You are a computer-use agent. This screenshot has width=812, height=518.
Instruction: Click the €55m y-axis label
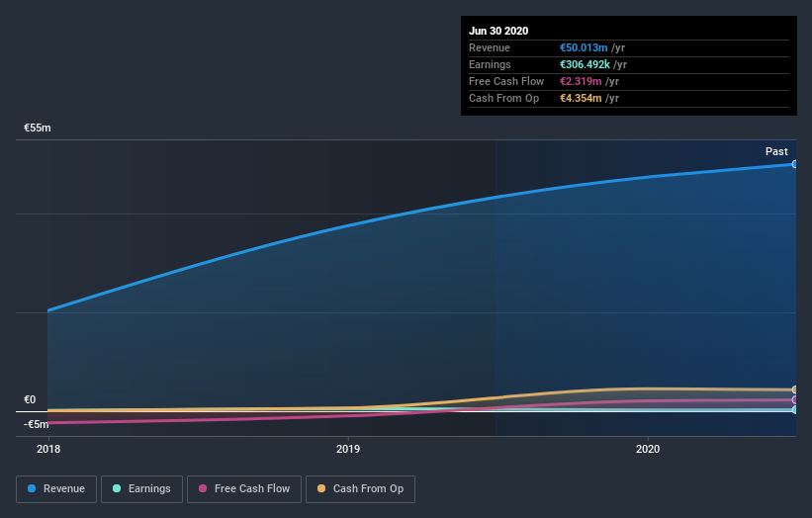click(38, 128)
